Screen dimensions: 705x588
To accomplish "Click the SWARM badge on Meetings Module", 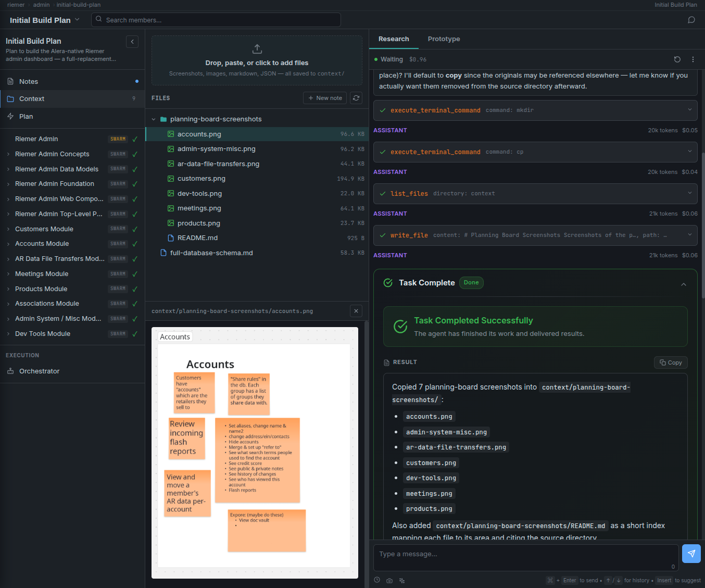I will tap(118, 273).
